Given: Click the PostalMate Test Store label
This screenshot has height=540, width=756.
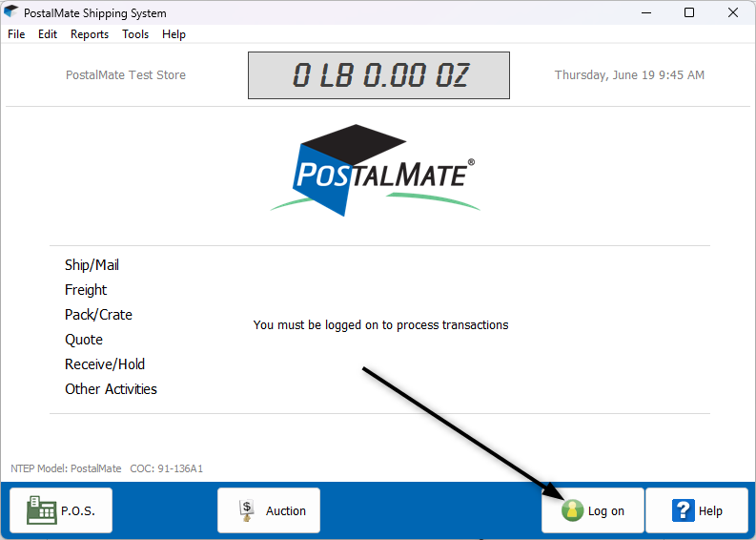Looking at the screenshot, I should (x=126, y=74).
